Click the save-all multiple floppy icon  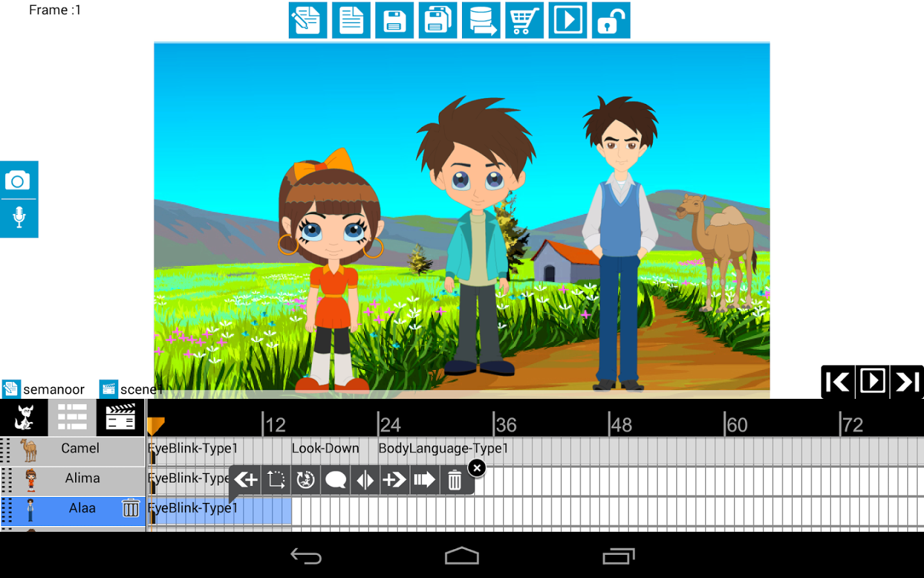click(438, 21)
